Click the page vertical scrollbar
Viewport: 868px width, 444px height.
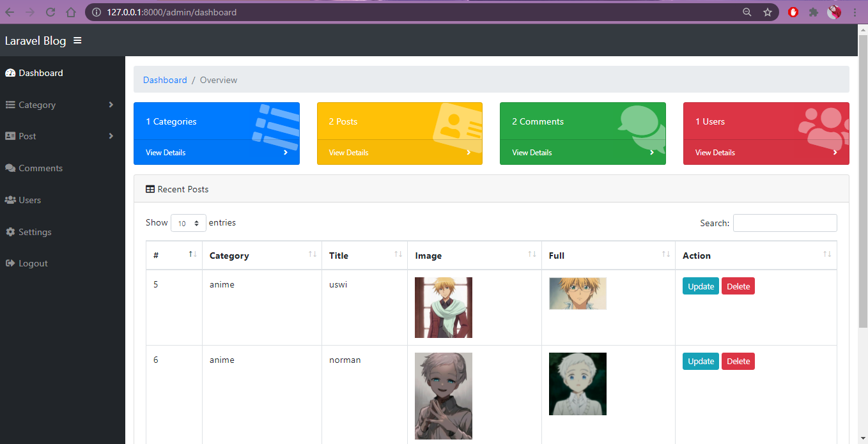point(862,183)
